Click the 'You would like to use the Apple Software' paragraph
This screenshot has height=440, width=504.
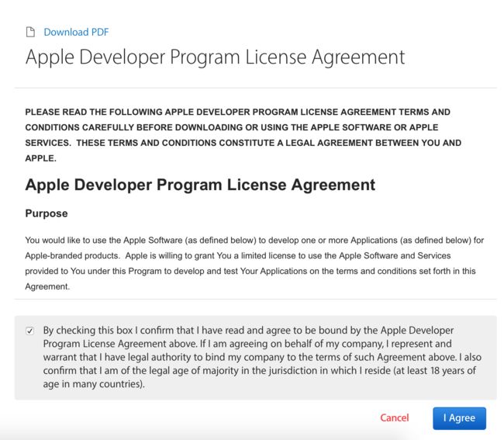tap(254, 263)
